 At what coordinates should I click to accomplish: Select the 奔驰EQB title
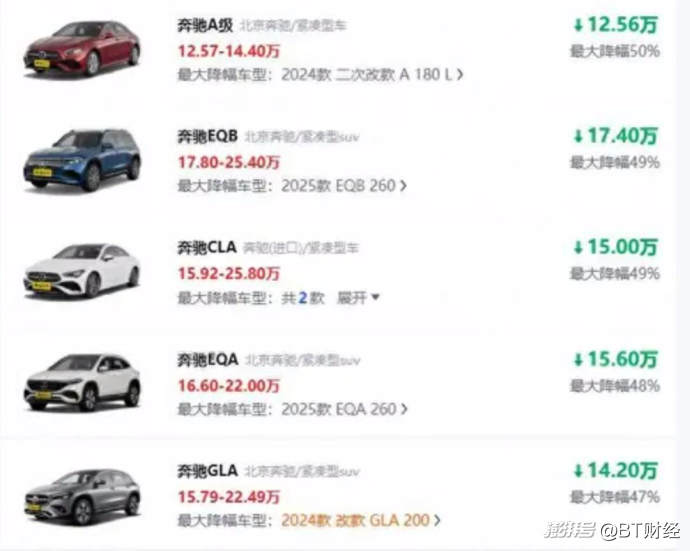207,136
